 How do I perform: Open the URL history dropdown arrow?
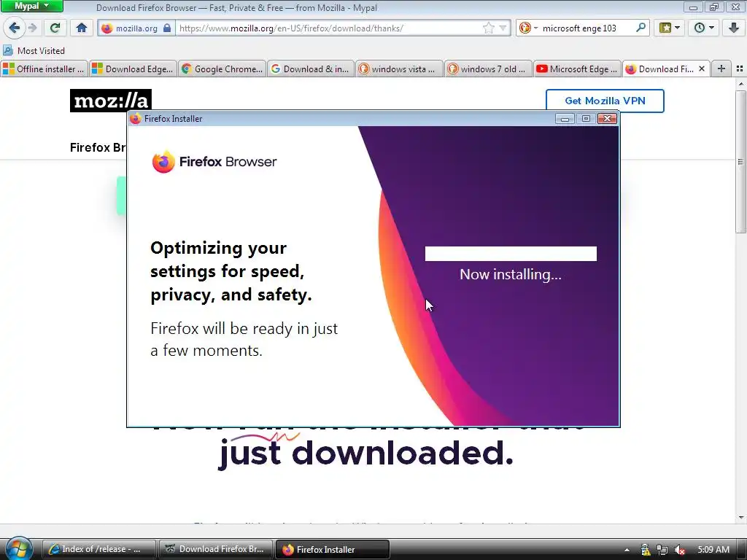[503, 28]
